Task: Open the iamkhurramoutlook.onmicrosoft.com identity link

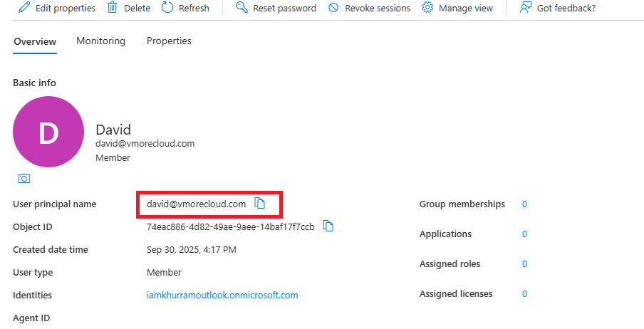Action: (222, 295)
